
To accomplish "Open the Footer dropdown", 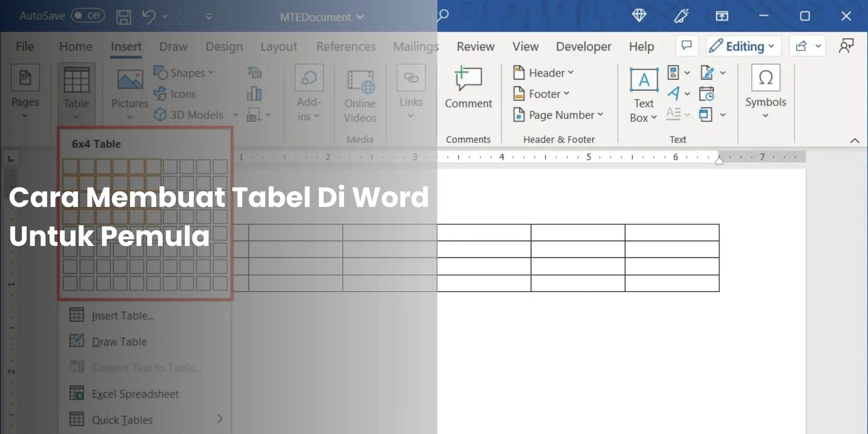I will tap(541, 94).
